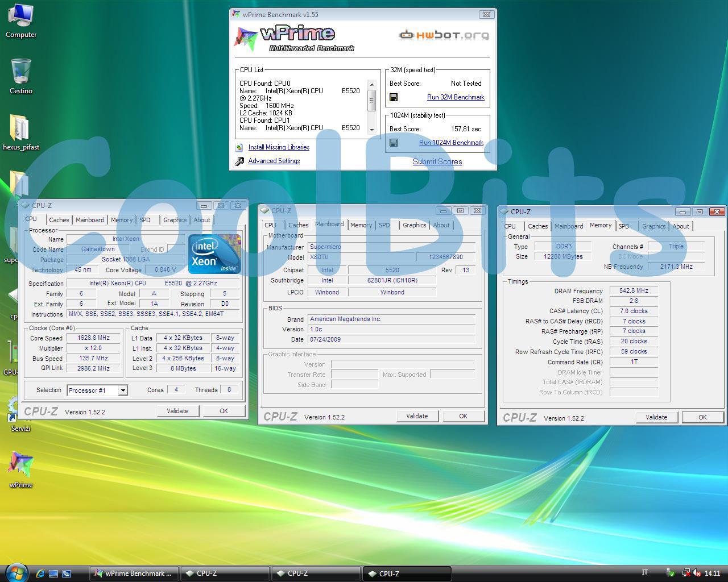728x582 pixels.
Task: Switch to Mainboard tab in left CPU-Z window
Action: 90,220
